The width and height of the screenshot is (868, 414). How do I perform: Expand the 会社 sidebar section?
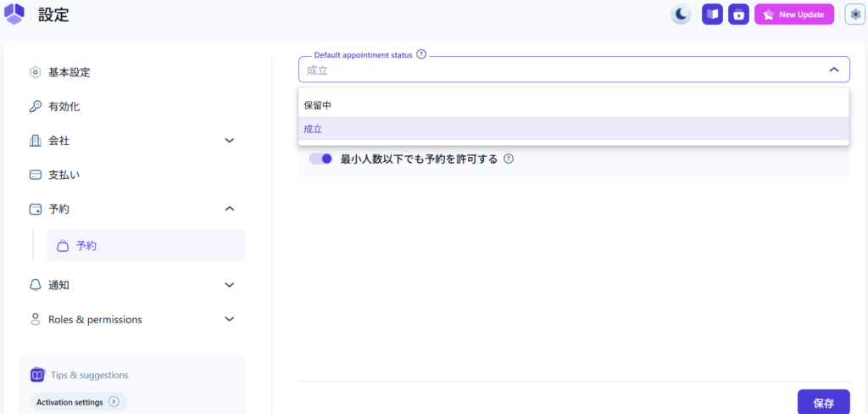click(x=229, y=140)
